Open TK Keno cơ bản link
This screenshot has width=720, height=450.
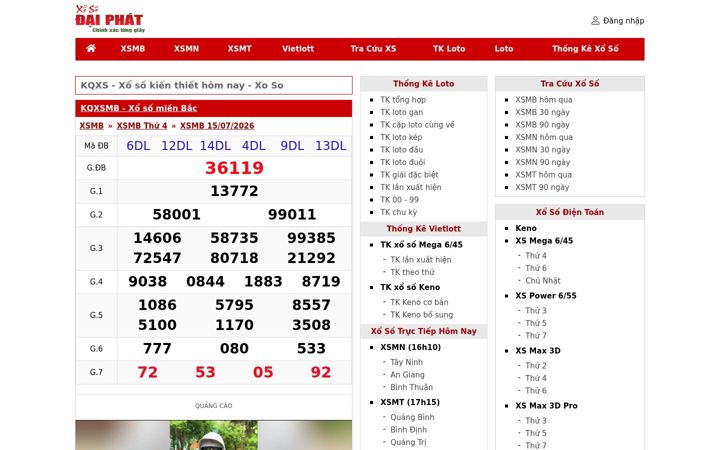(419, 302)
